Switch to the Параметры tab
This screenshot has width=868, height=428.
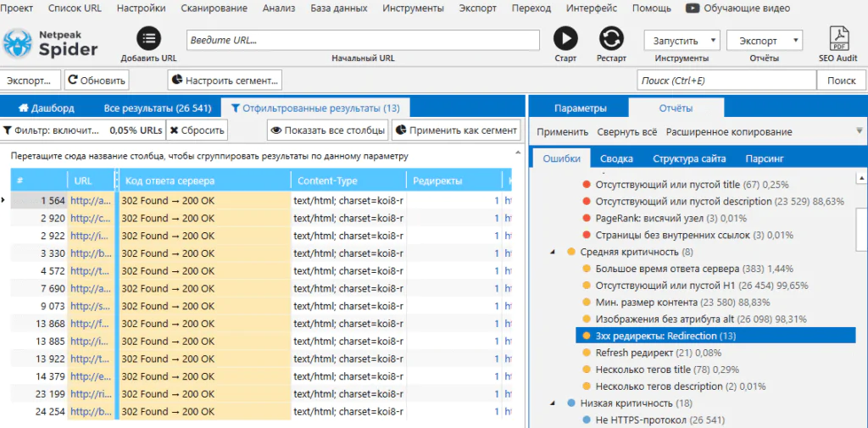point(580,108)
